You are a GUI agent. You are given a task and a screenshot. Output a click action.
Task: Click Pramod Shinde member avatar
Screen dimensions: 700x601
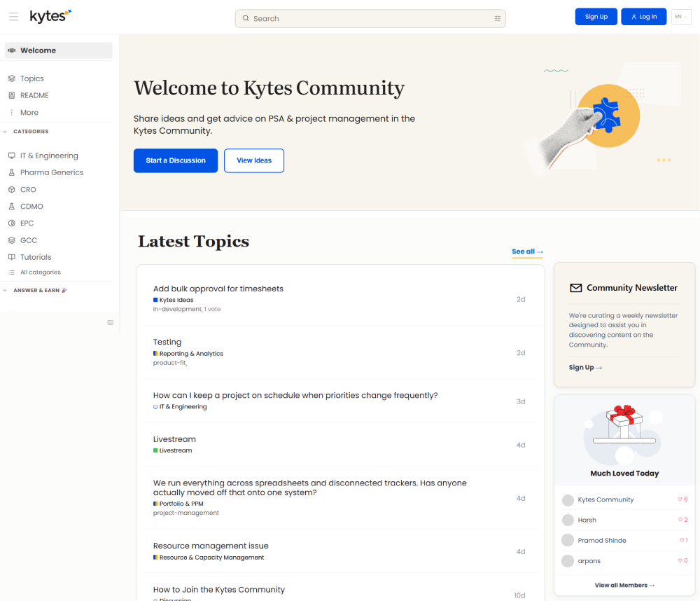[x=568, y=540]
